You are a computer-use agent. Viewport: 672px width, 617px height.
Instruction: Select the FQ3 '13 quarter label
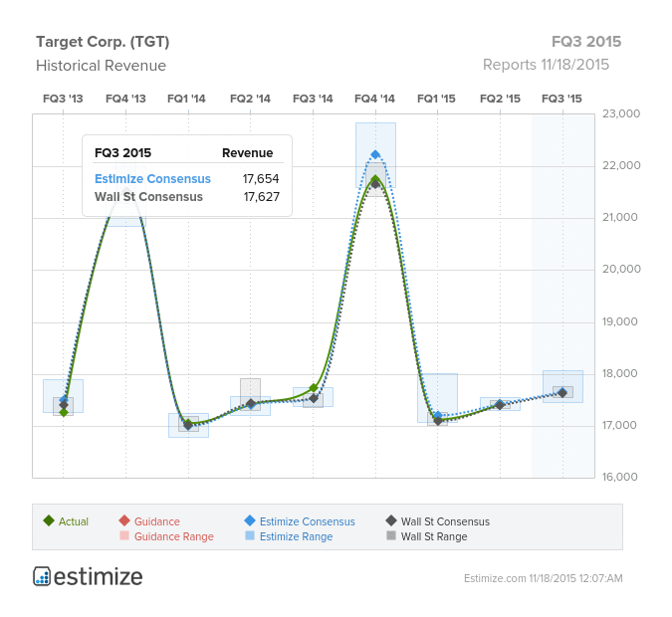[63, 99]
